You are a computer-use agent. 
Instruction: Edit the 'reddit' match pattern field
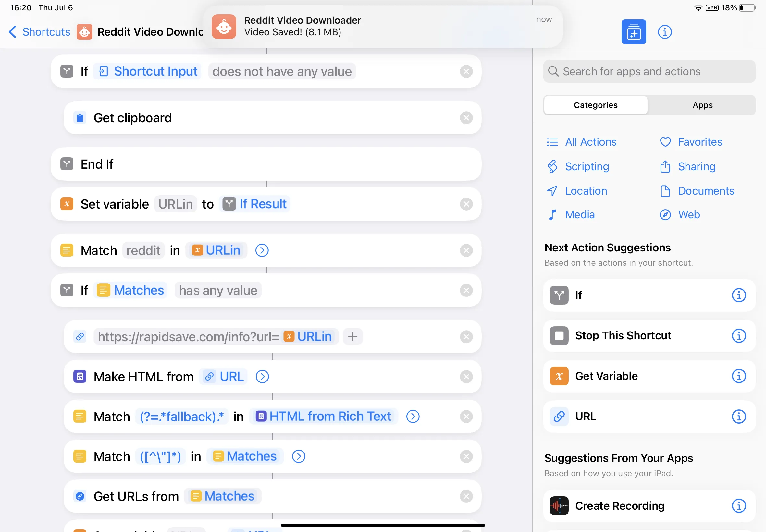[143, 250]
